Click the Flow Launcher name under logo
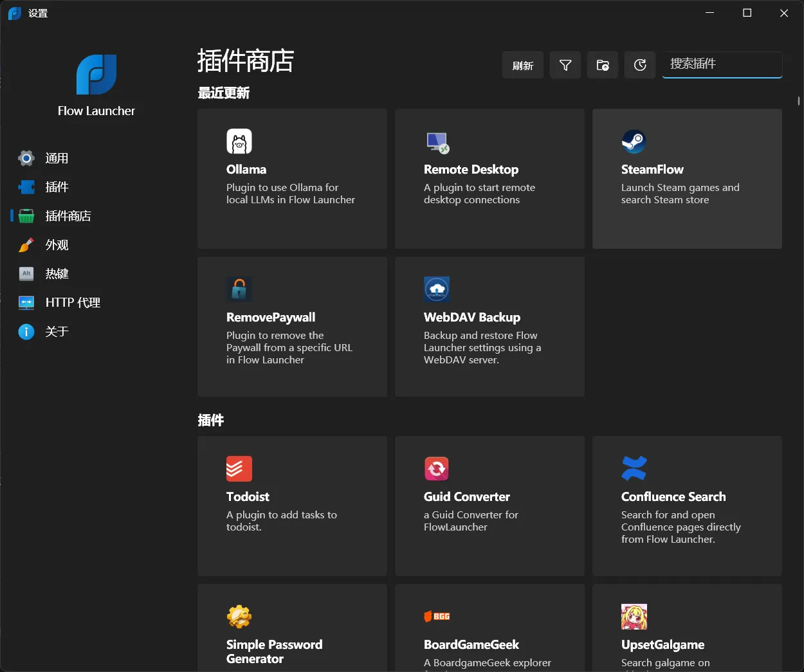804x672 pixels. (96, 111)
